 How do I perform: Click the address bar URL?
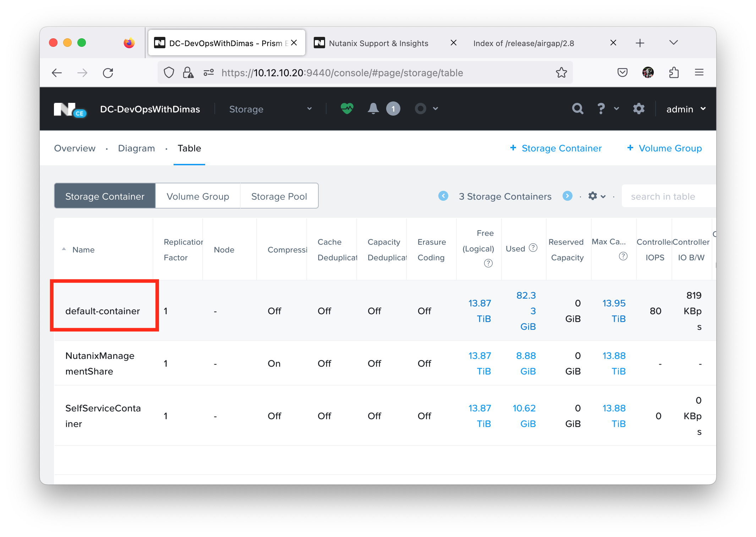pos(342,73)
